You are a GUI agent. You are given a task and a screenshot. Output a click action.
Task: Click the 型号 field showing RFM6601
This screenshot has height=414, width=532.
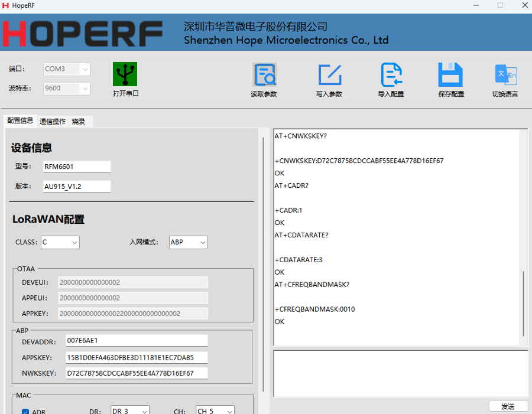tap(77, 167)
